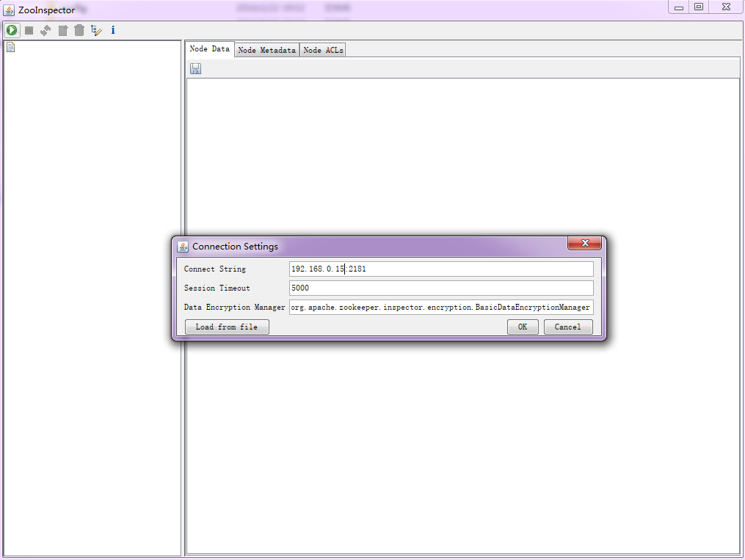This screenshot has width=745, height=560.
Task: Switch to the Node Data tab
Action: tap(209, 49)
